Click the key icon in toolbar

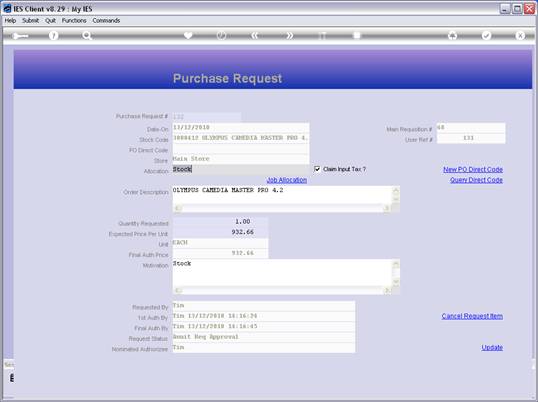click(x=19, y=36)
